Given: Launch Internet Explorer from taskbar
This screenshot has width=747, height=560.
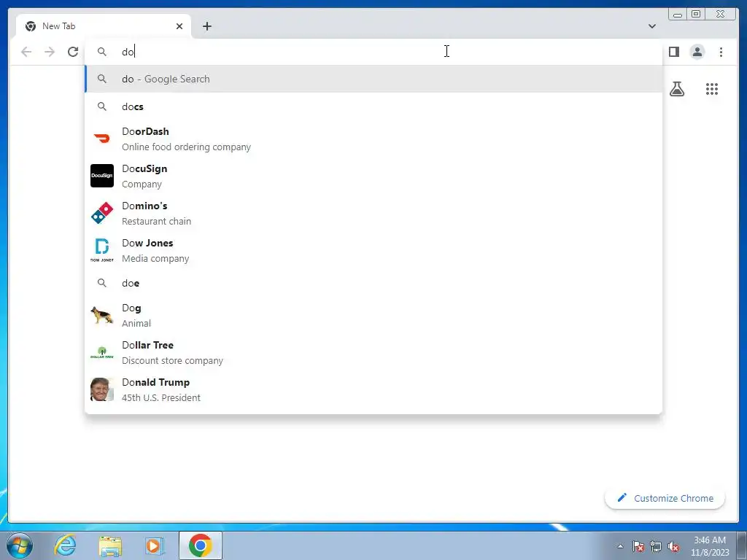Looking at the screenshot, I should click(65, 545).
